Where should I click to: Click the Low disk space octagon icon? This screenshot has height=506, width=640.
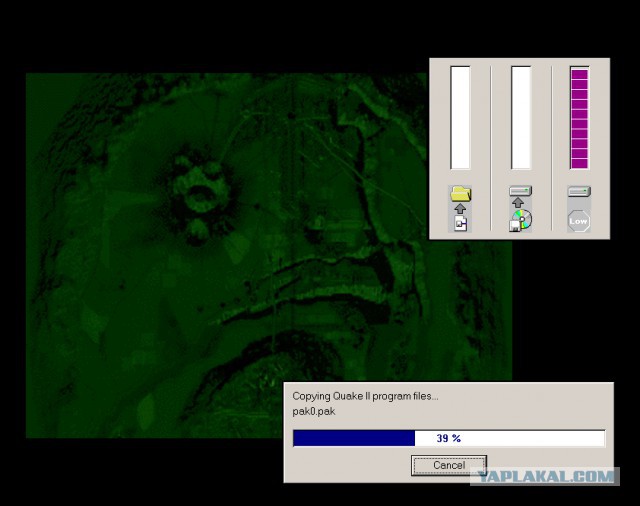579,221
